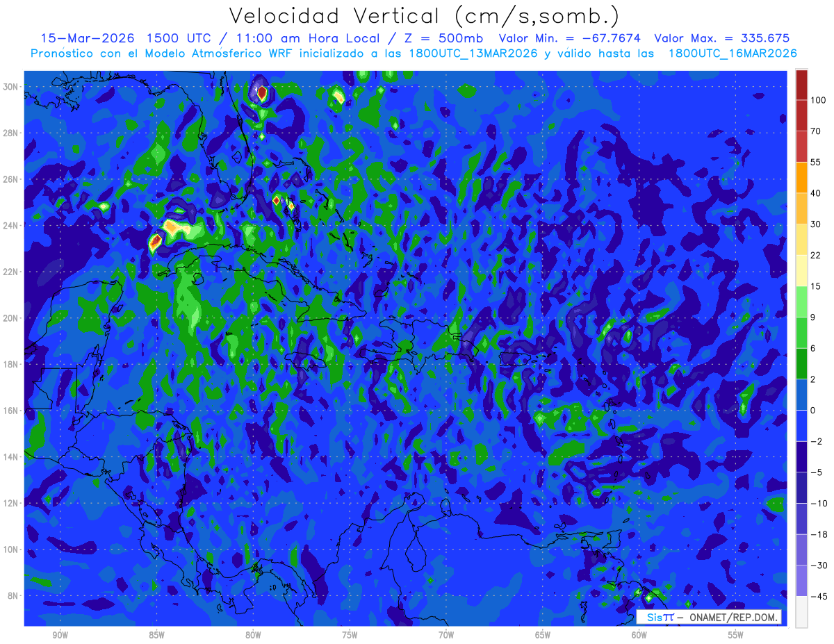834x644 pixels.
Task: Click the "-10" colorbar label
Action: [819, 503]
